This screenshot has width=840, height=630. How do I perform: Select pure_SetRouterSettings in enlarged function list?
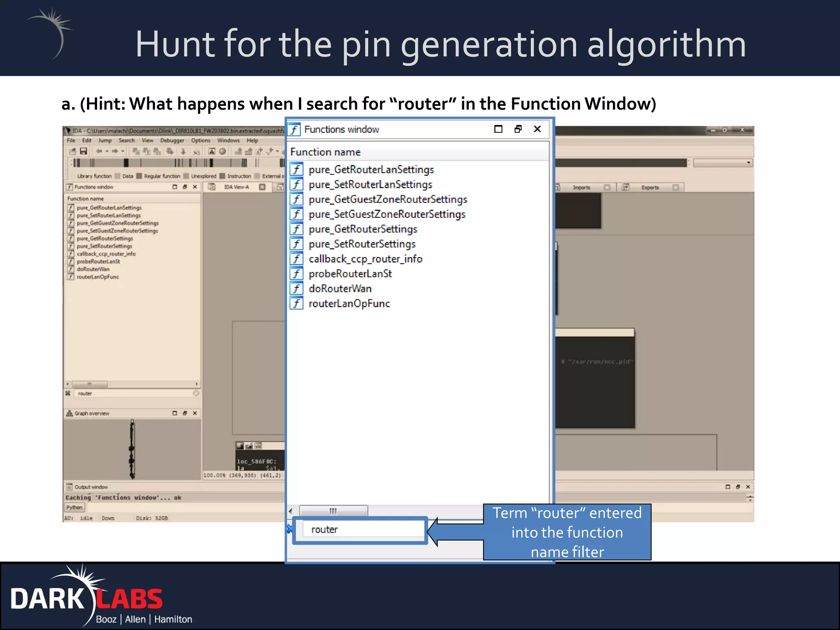(x=362, y=244)
